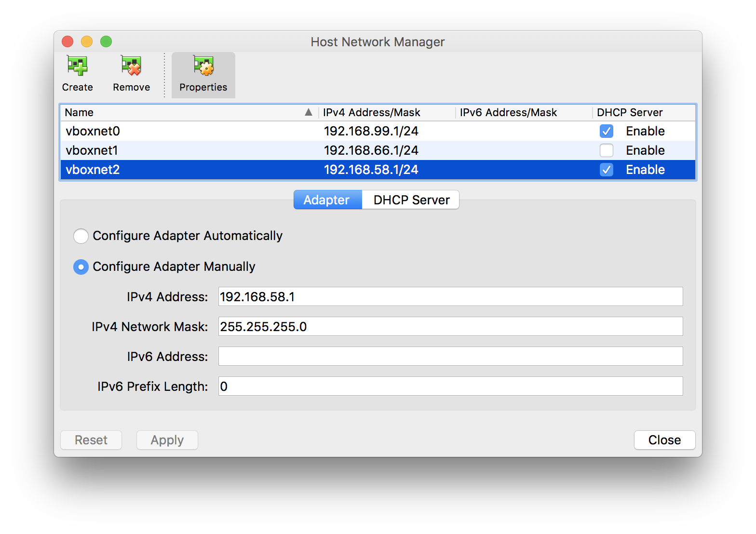
Task: Focus the IPv6 Address input field
Action: pos(450,356)
